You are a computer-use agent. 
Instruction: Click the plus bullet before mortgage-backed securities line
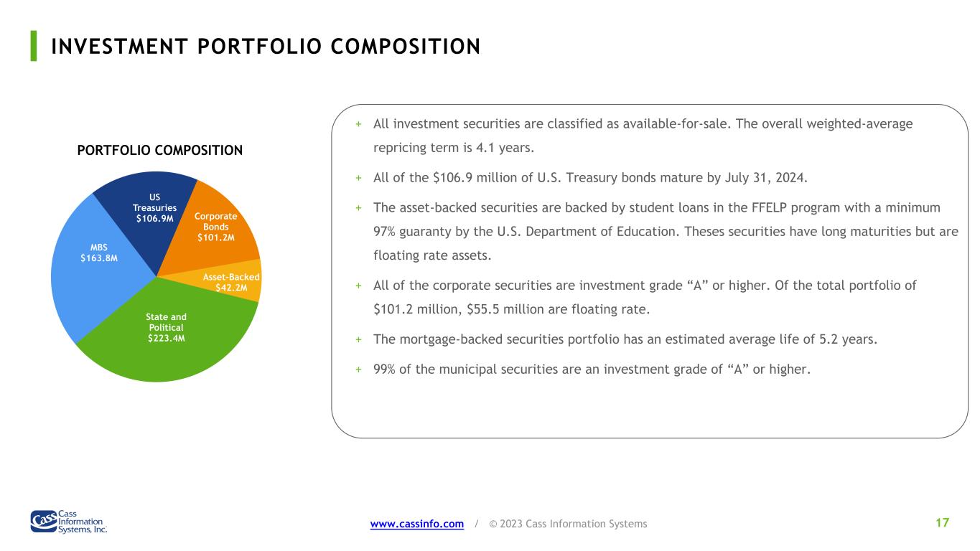point(358,340)
